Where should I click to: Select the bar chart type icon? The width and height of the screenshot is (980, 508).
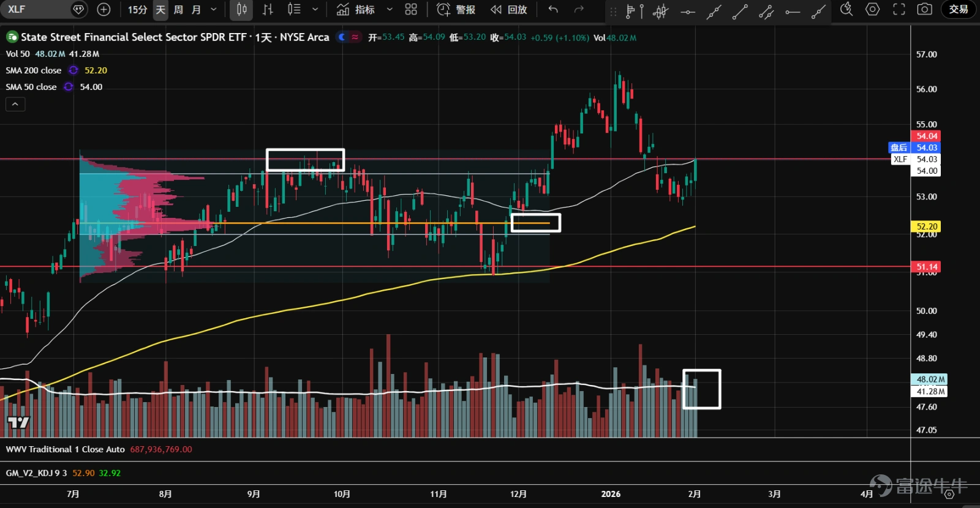coord(268,9)
